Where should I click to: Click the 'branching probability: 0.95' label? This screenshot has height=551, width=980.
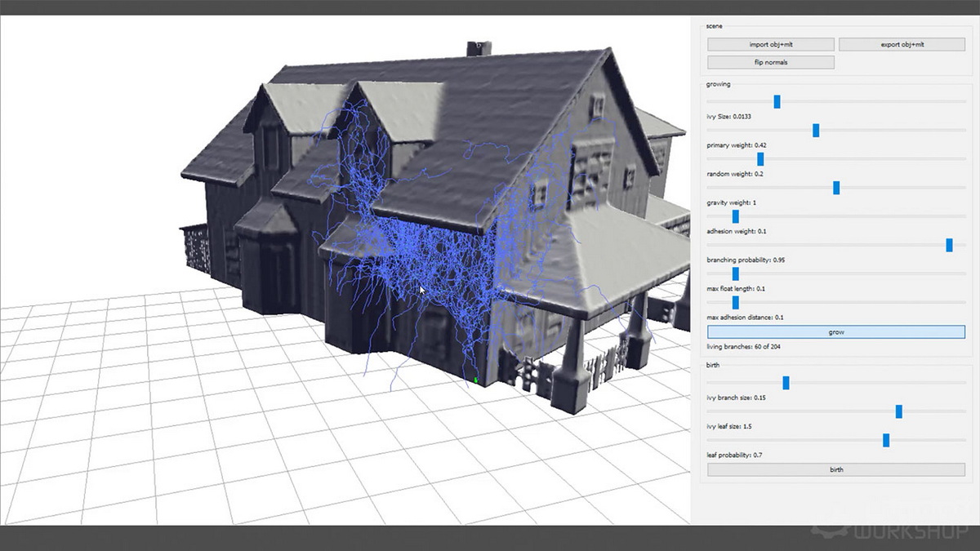pyautogui.click(x=746, y=260)
